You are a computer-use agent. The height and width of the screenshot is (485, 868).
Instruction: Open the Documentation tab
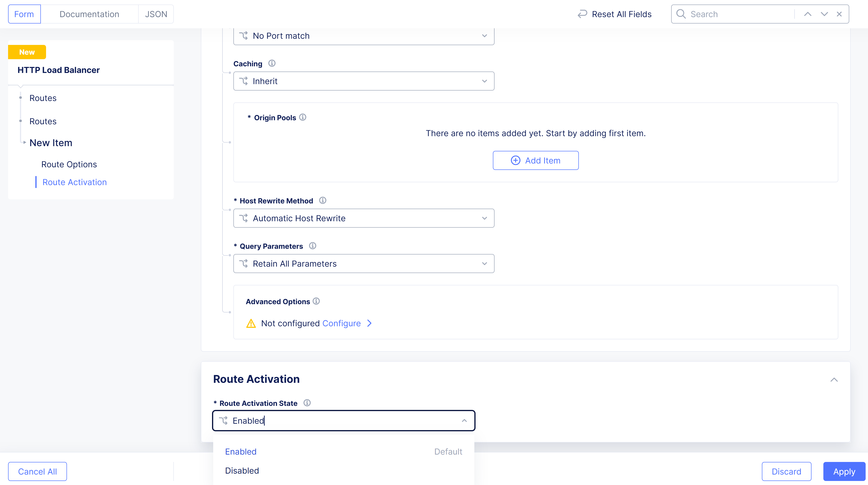click(89, 14)
